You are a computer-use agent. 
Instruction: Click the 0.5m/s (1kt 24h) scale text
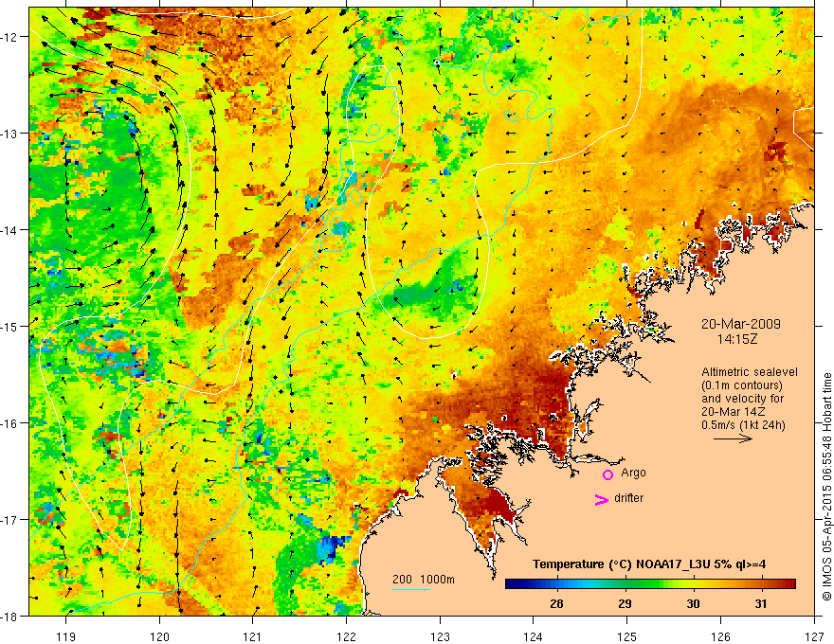coord(743,425)
